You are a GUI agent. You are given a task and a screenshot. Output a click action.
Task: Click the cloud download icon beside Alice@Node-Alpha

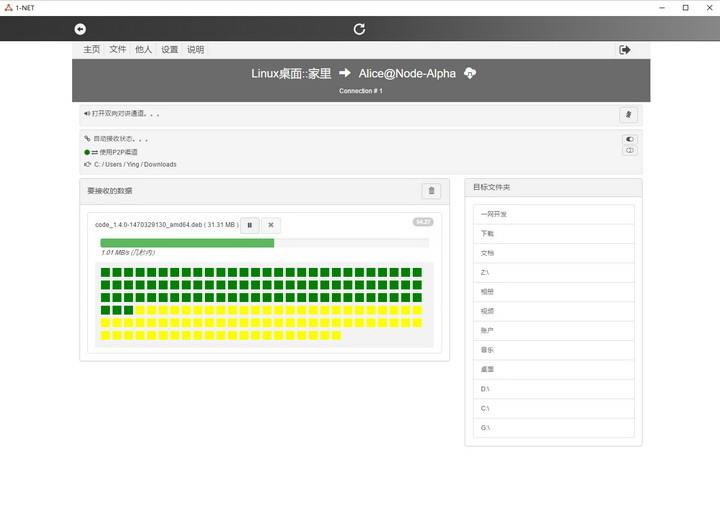pos(470,73)
